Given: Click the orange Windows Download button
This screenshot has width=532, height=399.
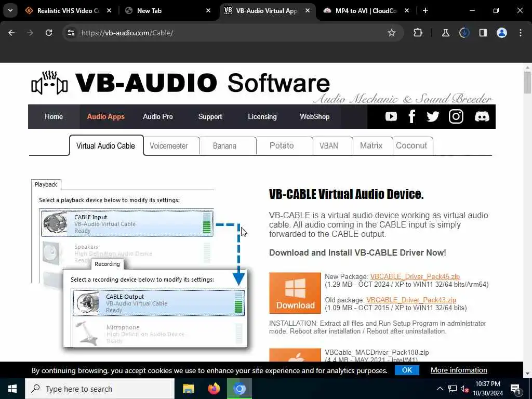Looking at the screenshot, I should point(295,293).
